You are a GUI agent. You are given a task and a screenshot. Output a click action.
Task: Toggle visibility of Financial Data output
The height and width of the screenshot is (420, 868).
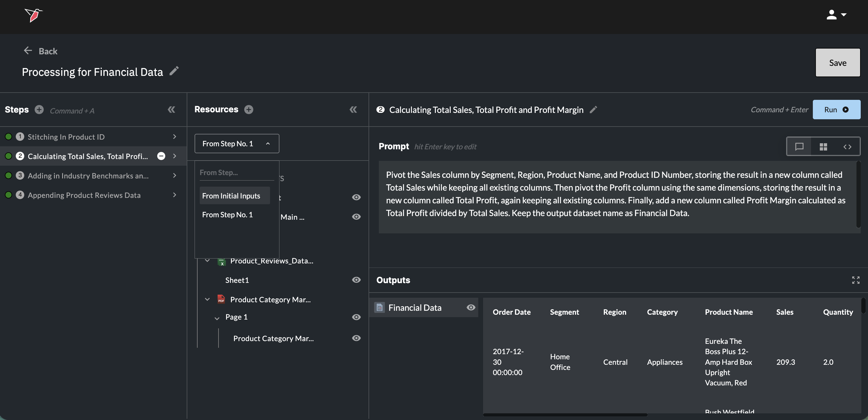pyautogui.click(x=471, y=307)
